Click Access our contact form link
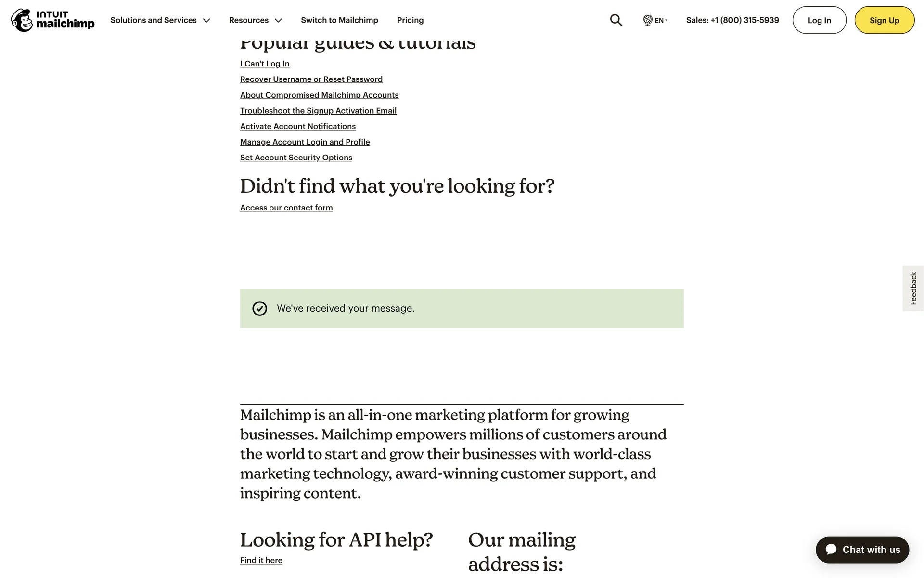The height and width of the screenshot is (578, 924). pyautogui.click(x=286, y=208)
